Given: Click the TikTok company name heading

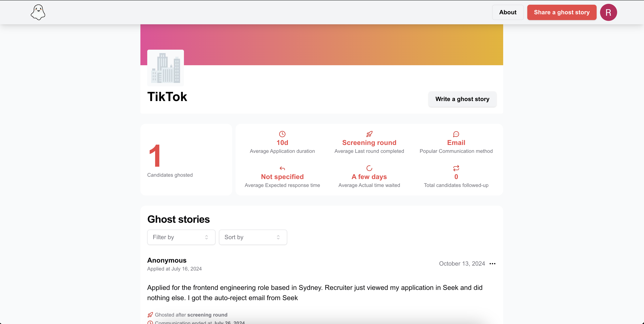Looking at the screenshot, I should point(167,97).
